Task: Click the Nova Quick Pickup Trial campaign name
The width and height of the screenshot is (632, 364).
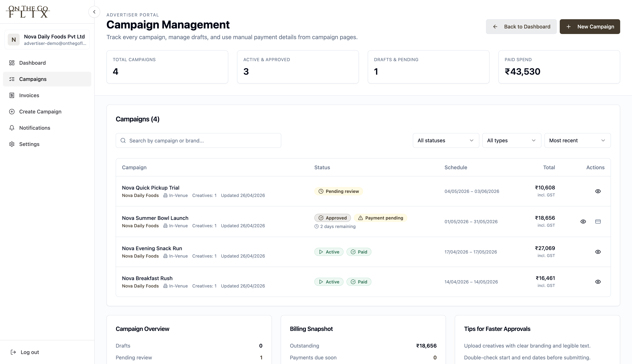Action: click(150, 188)
